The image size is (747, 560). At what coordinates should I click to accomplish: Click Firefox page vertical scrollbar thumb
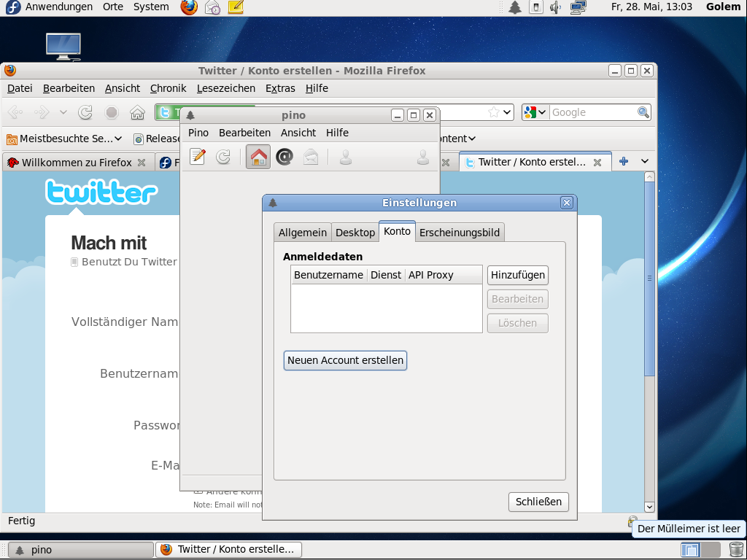(649, 279)
